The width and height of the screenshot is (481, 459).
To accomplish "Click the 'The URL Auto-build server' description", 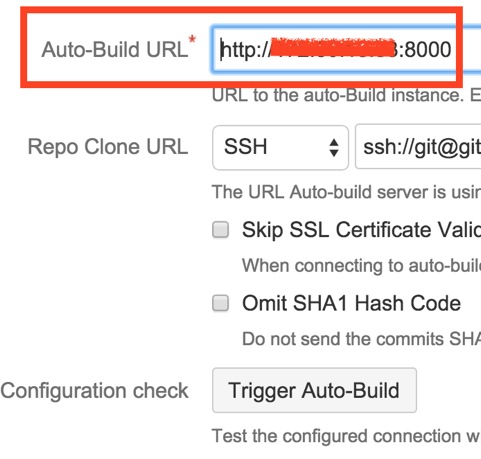I will (x=346, y=192).
